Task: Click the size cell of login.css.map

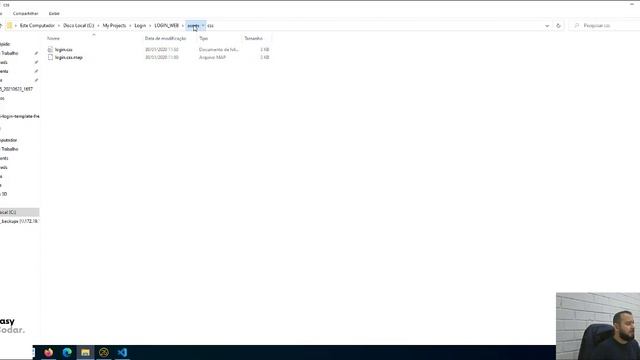Action: (265, 58)
